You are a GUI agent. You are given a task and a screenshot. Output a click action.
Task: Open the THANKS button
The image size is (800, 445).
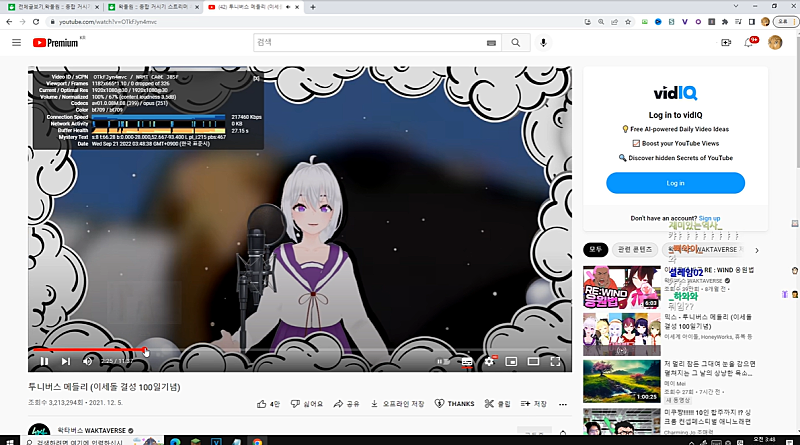455,404
